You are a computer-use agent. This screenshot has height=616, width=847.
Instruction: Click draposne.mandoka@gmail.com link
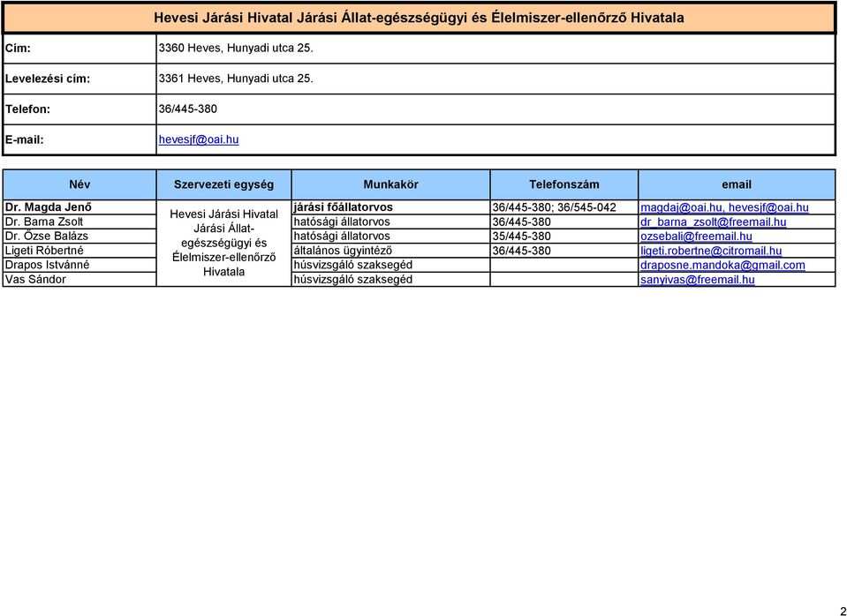click(x=722, y=265)
